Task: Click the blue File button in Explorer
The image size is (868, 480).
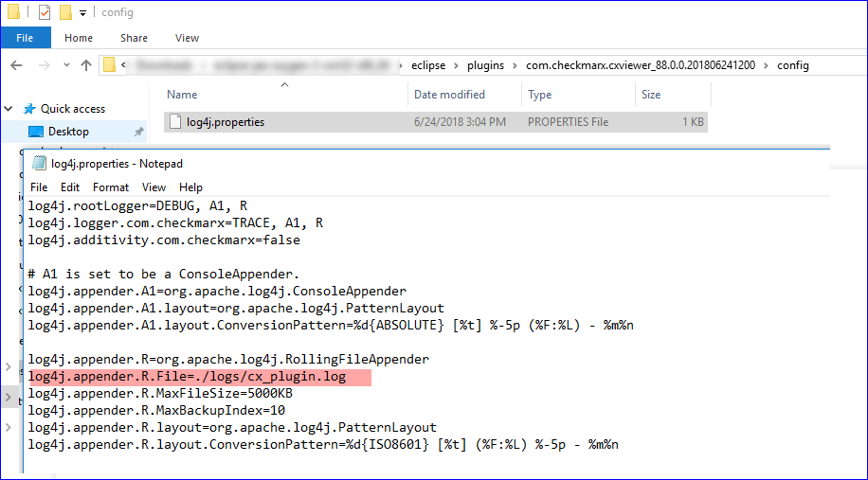Action: 25,38
